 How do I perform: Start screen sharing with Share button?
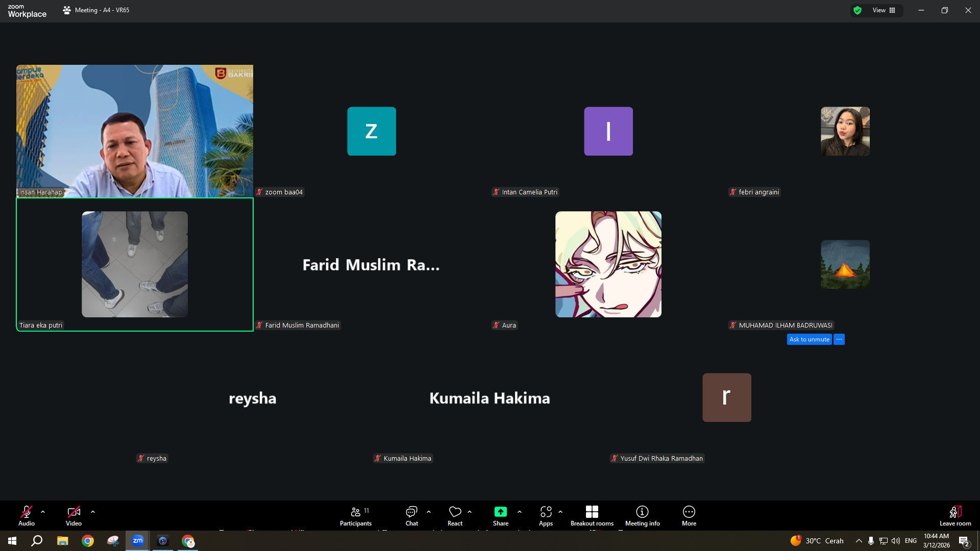coord(501,515)
